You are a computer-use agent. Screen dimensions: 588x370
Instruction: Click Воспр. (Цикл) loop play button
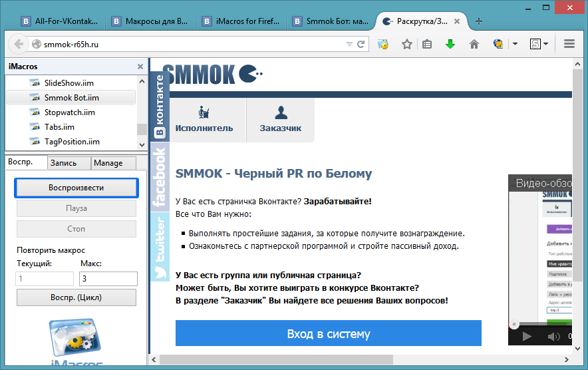click(76, 297)
